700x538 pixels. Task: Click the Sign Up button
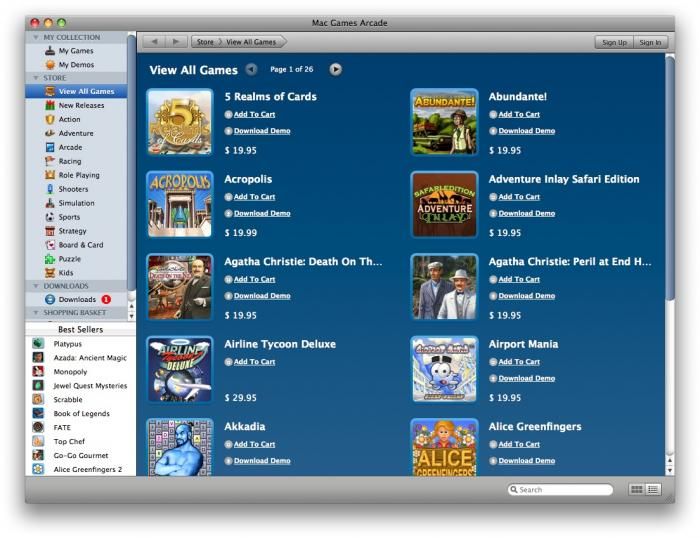[x=614, y=42]
